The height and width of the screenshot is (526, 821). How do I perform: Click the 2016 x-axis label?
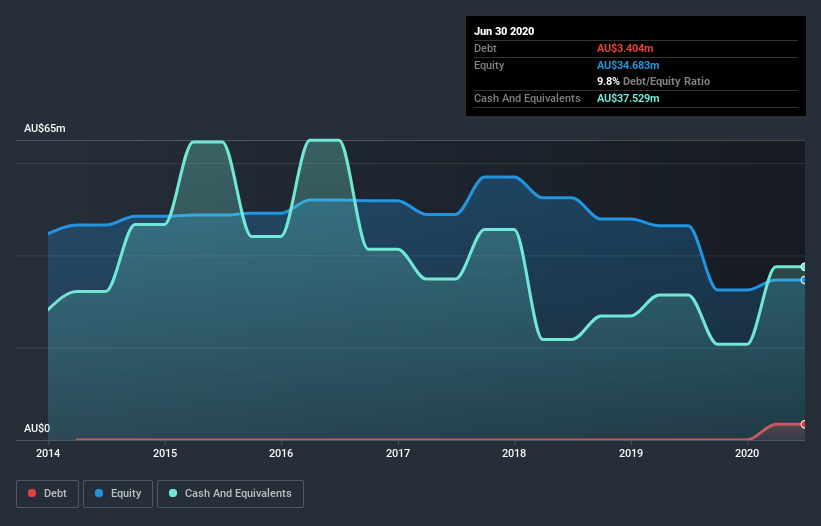click(281, 453)
